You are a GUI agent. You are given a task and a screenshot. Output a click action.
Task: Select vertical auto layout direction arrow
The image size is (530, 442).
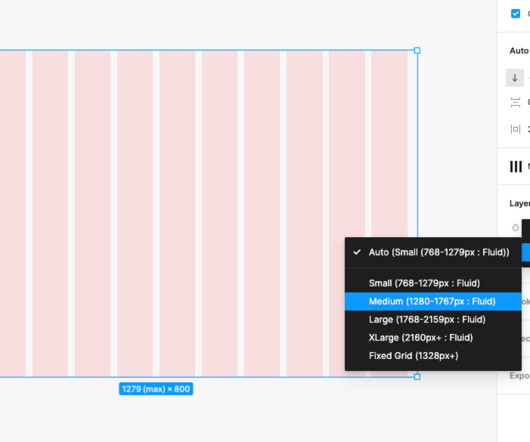[x=514, y=78]
